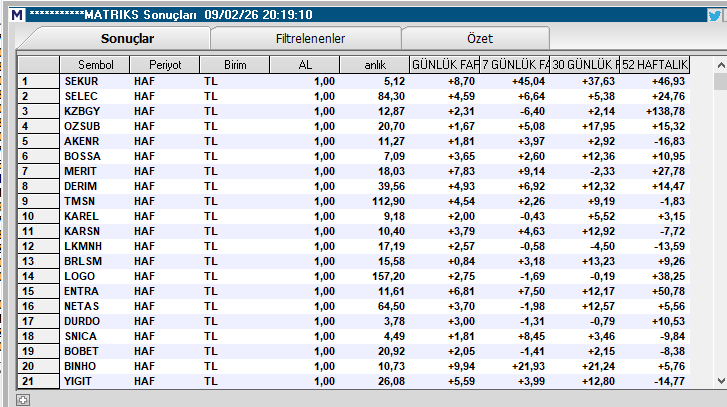Sort by the AL column header
Image resolution: width=727 pixels, height=407 pixels.
305,65
